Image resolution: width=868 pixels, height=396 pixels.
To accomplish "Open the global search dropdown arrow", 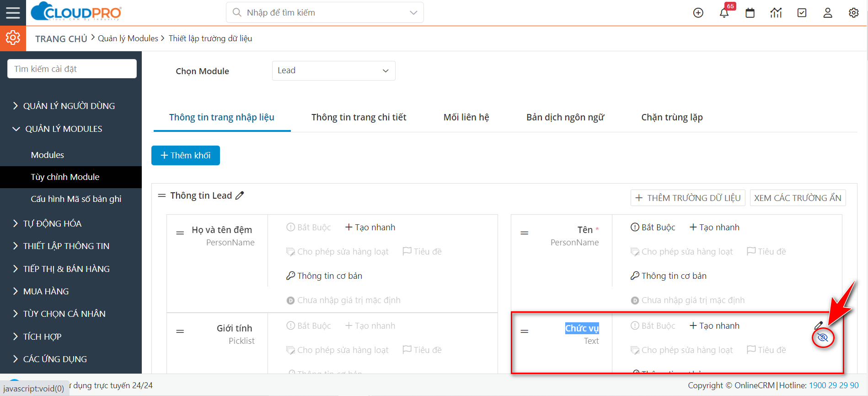I will click(413, 13).
